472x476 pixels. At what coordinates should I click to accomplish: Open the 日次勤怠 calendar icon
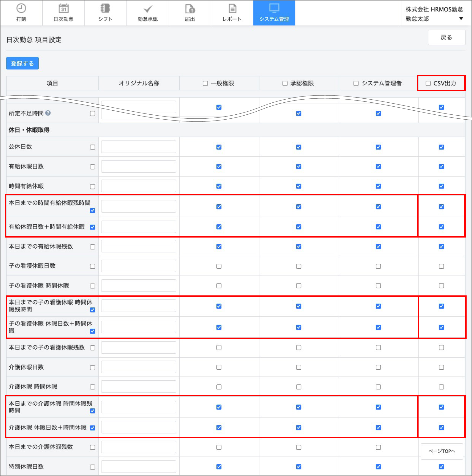[x=63, y=9]
